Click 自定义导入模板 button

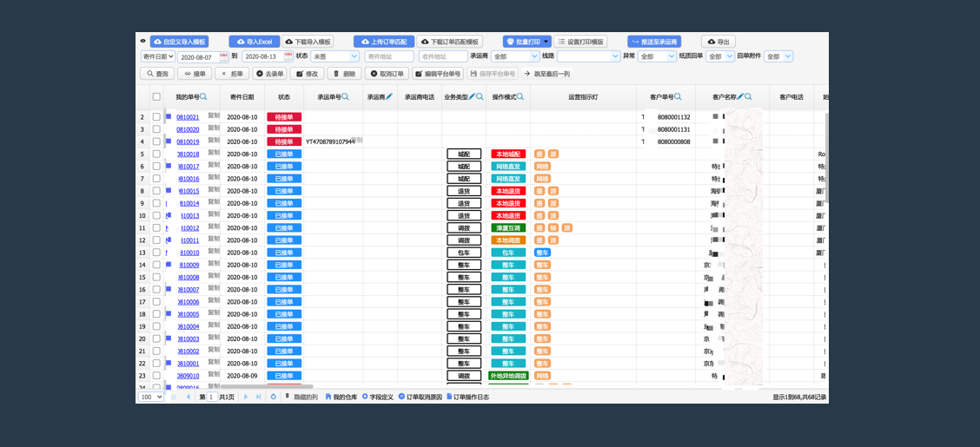point(179,42)
